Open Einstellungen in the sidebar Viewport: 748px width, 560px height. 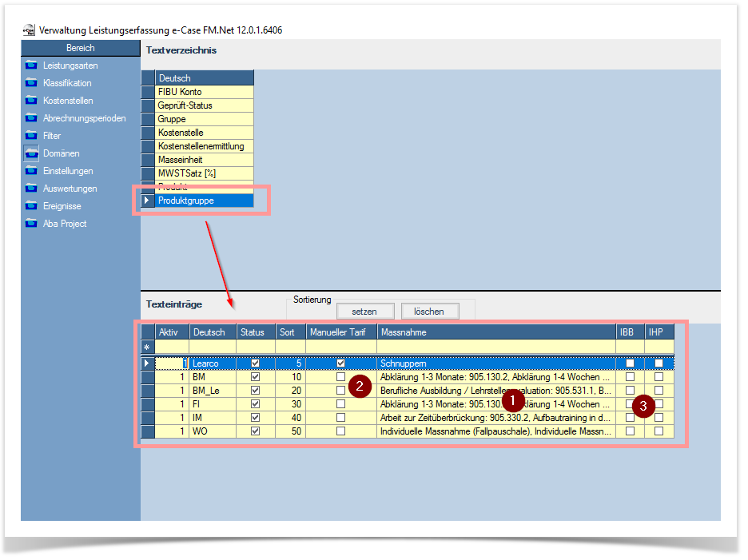(x=68, y=171)
